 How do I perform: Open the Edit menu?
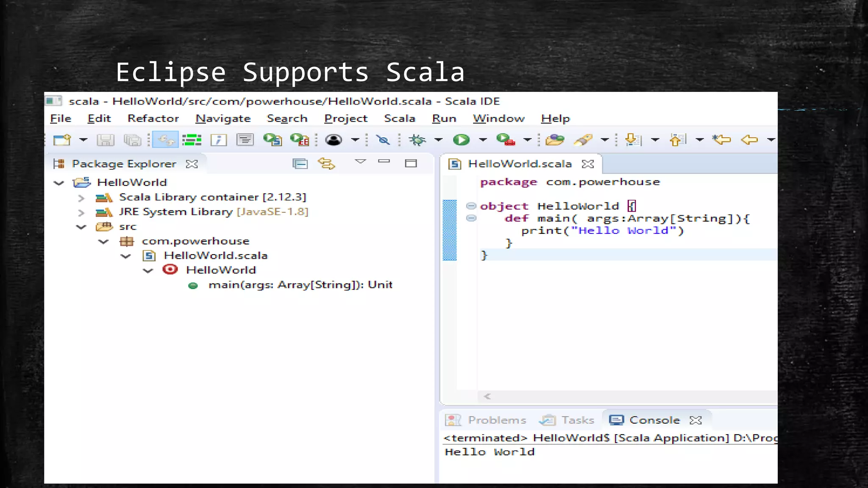click(99, 118)
